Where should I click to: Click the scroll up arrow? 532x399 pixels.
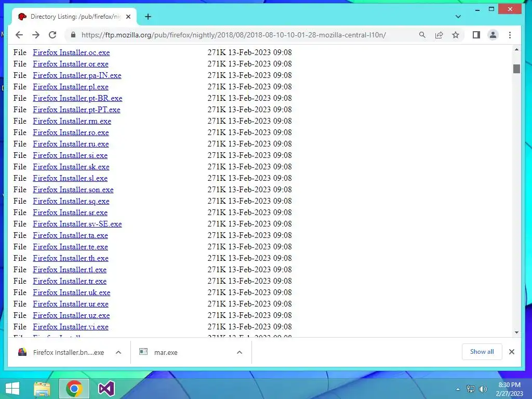pyautogui.click(x=516, y=49)
